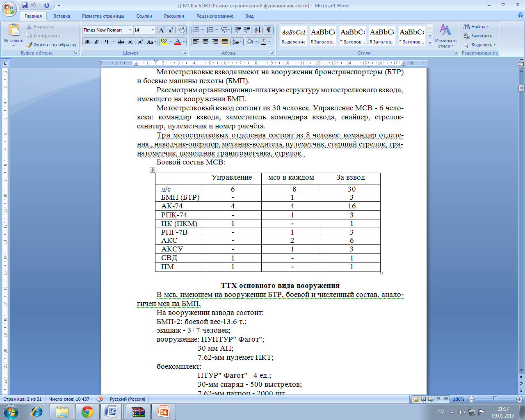Viewport: 525px width, 420px height.
Task: Switch to Draft view in status bar
Action: point(445,399)
